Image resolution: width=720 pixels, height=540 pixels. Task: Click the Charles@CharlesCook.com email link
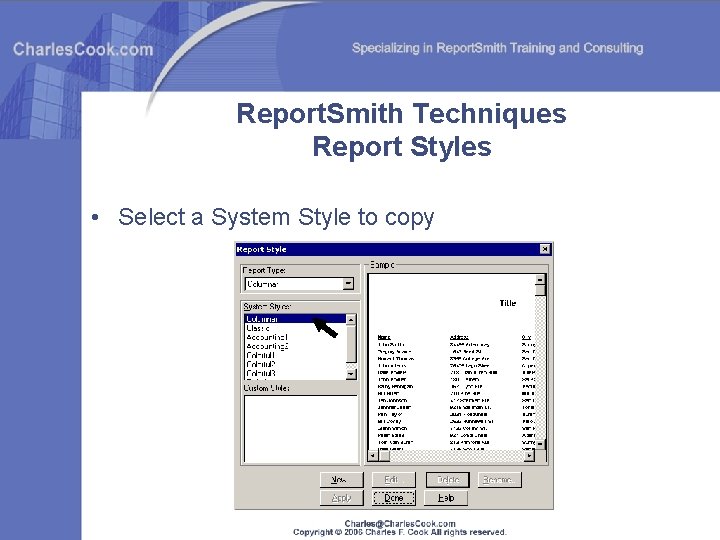400,523
